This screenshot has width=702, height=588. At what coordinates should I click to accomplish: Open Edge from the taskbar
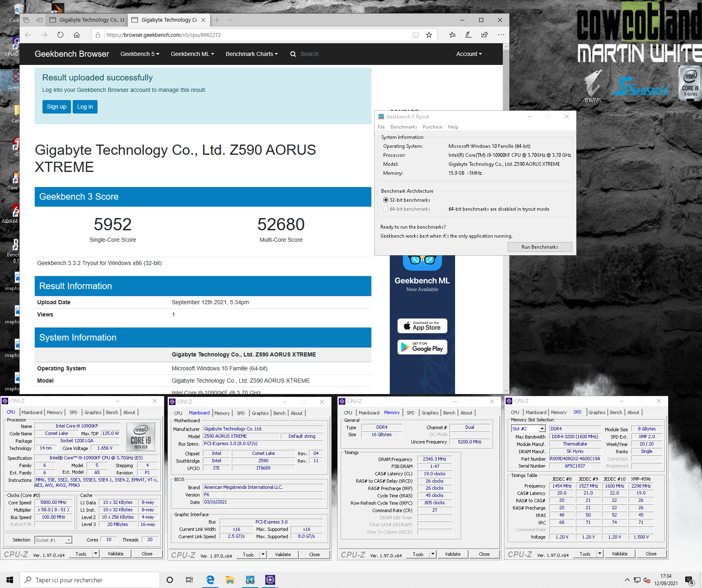(x=210, y=580)
